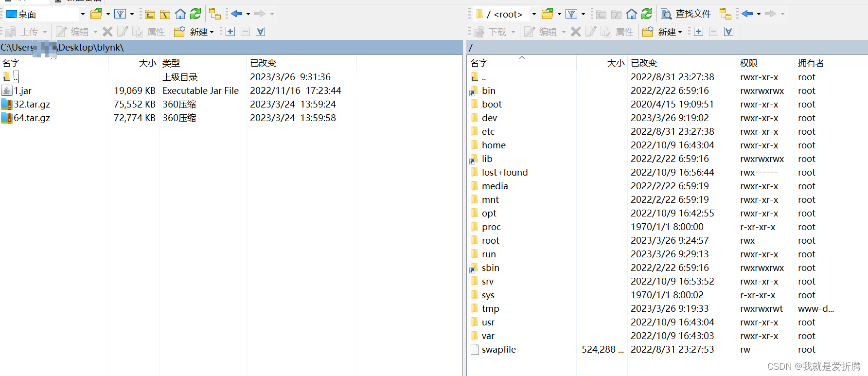Screen dimensions: 868x376
Task: Expand remote back history dropdown arrow
Action: (759, 14)
